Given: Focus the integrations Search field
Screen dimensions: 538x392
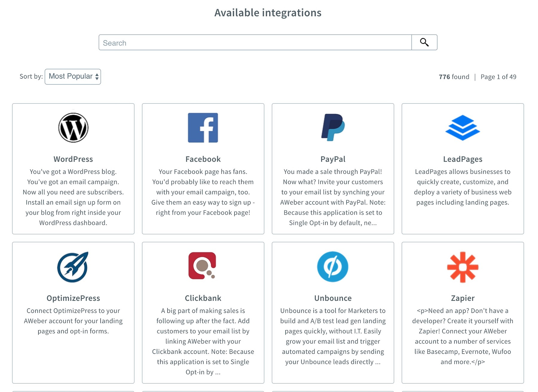Looking at the screenshot, I should coord(255,43).
